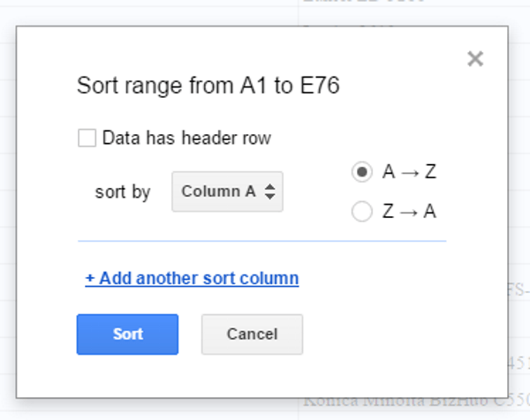Click the 'sort by' label
530x420 pixels.
123,191
